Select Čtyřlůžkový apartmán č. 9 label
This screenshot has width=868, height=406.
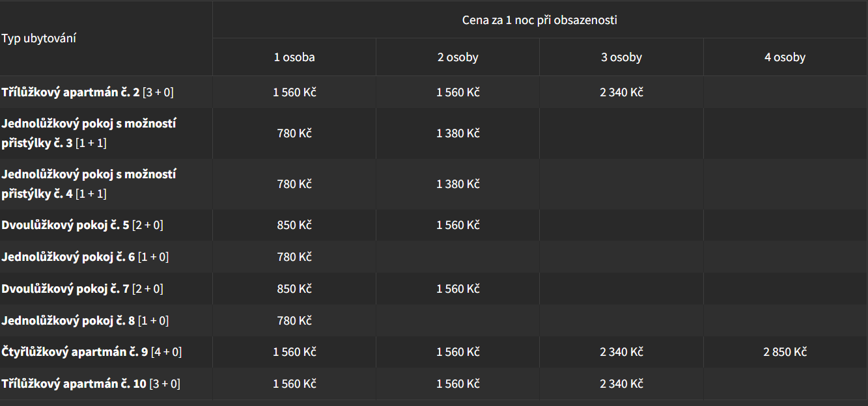91,352
